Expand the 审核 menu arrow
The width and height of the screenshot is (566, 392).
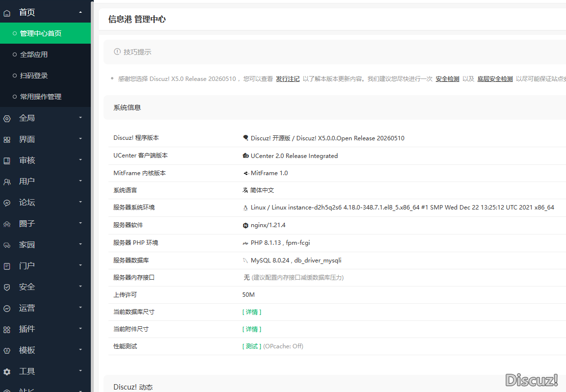point(81,160)
